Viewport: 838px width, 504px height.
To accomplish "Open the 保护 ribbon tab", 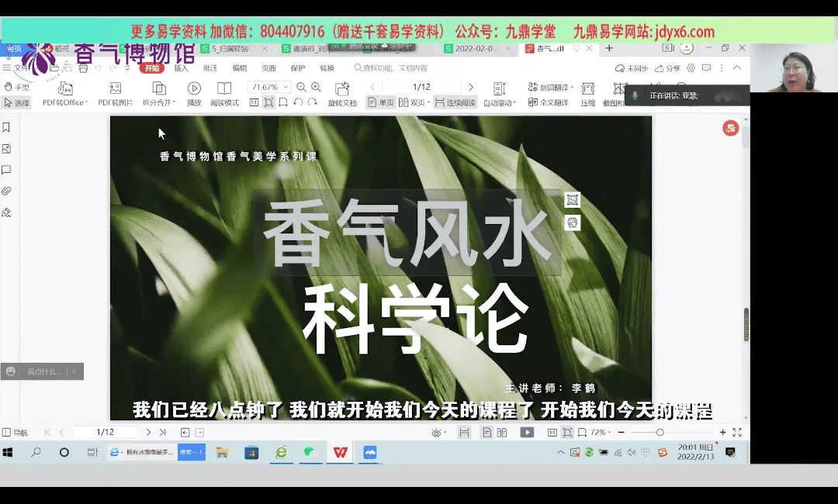I will [x=298, y=68].
